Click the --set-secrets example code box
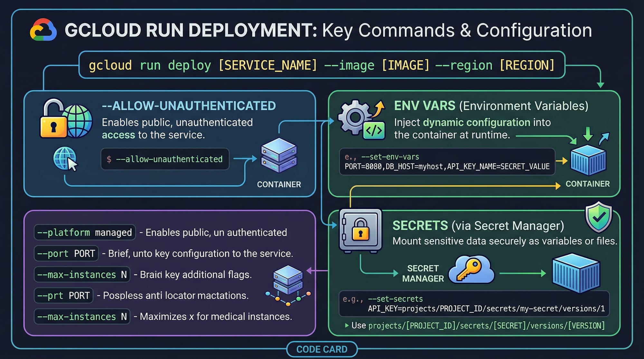644x359 pixels. coord(474,304)
